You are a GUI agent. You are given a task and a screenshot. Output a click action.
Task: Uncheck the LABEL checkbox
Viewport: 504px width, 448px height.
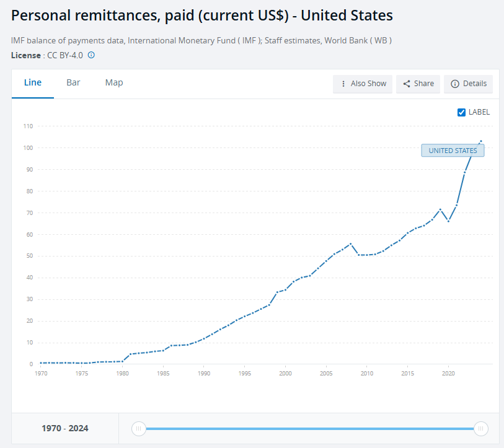click(461, 113)
